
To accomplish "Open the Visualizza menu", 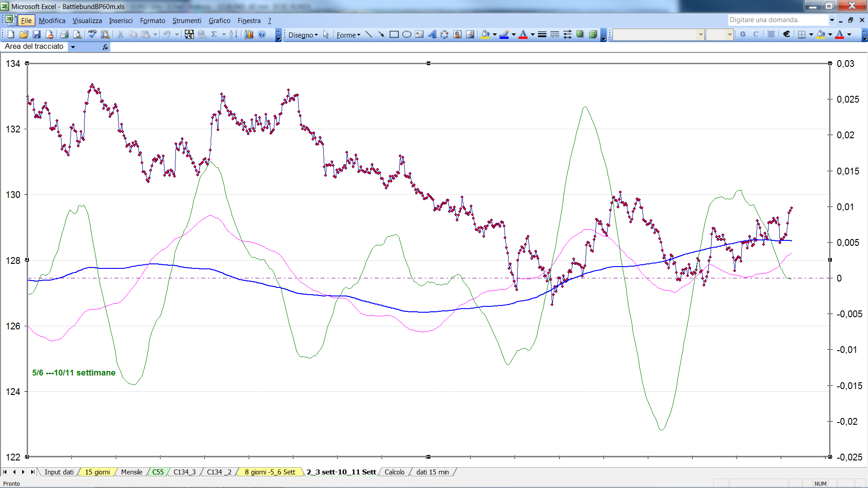I will click(87, 21).
